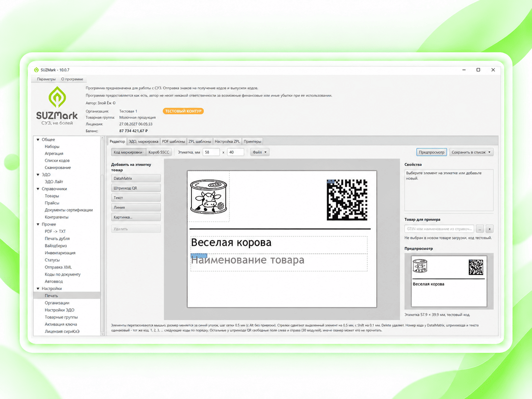Click the SUZMark icon in the title bar
The image size is (532, 399).
36,70
